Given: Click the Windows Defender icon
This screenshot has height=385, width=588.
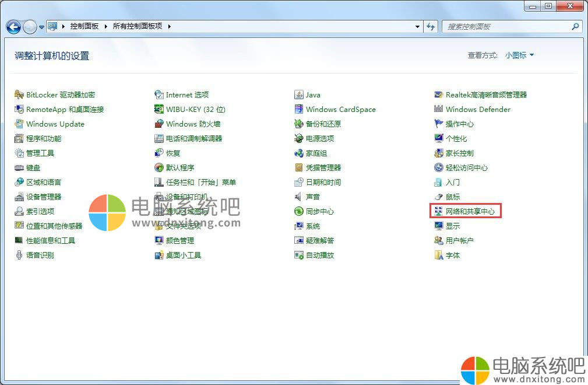Looking at the screenshot, I should click(x=439, y=109).
